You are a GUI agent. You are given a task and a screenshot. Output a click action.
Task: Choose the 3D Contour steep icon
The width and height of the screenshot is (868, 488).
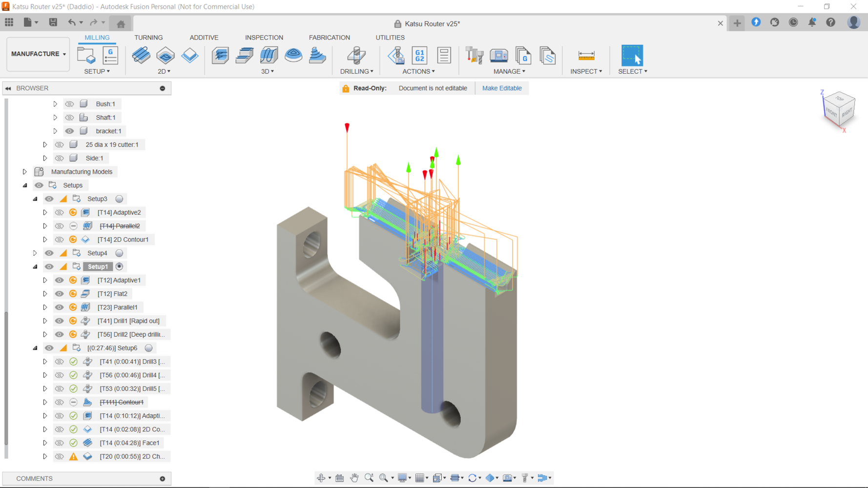(x=317, y=56)
